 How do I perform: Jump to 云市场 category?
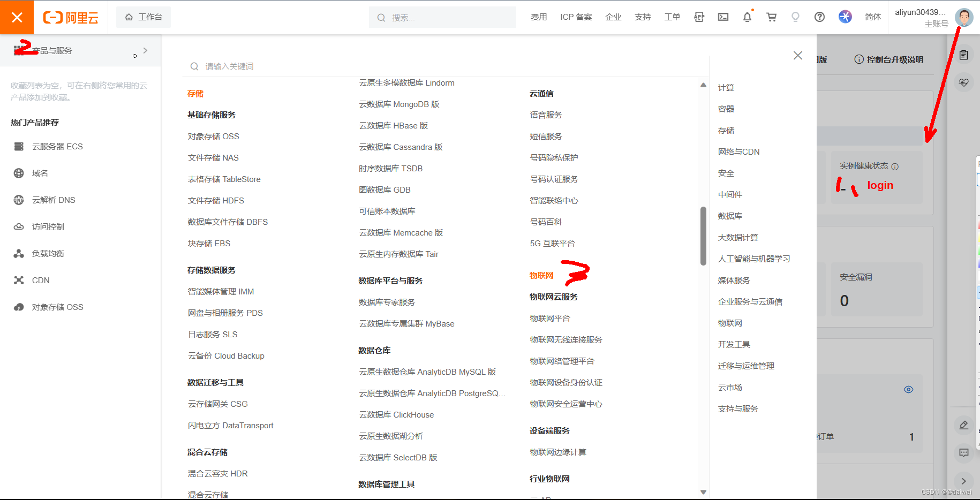tap(730, 388)
